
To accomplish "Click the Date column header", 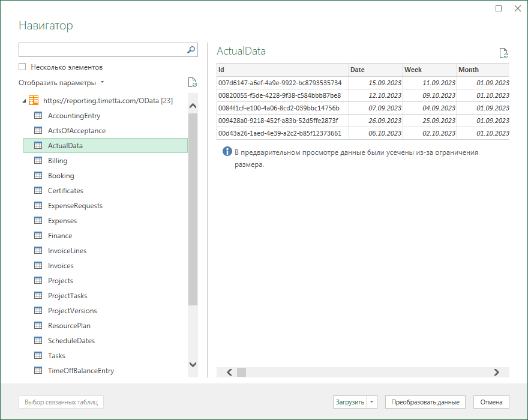I will coord(375,70).
